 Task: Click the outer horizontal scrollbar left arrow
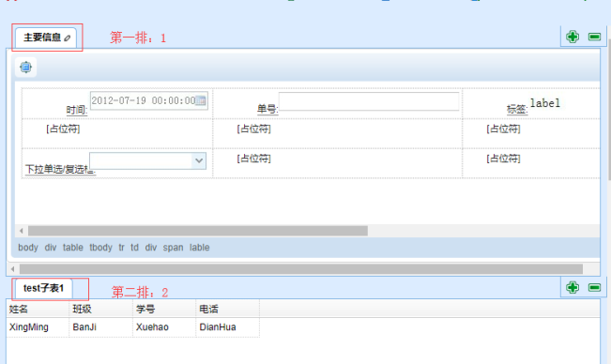pyautogui.click(x=13, y=269)
